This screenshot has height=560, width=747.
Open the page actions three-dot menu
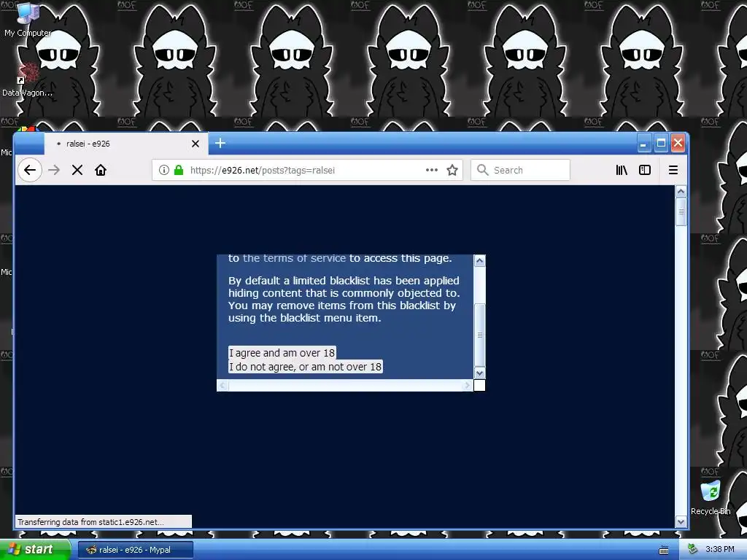432,170
